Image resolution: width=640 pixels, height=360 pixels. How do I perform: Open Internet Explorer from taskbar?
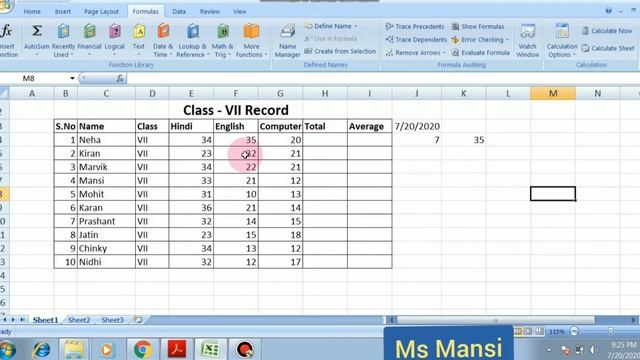click(x=41, y=350)
